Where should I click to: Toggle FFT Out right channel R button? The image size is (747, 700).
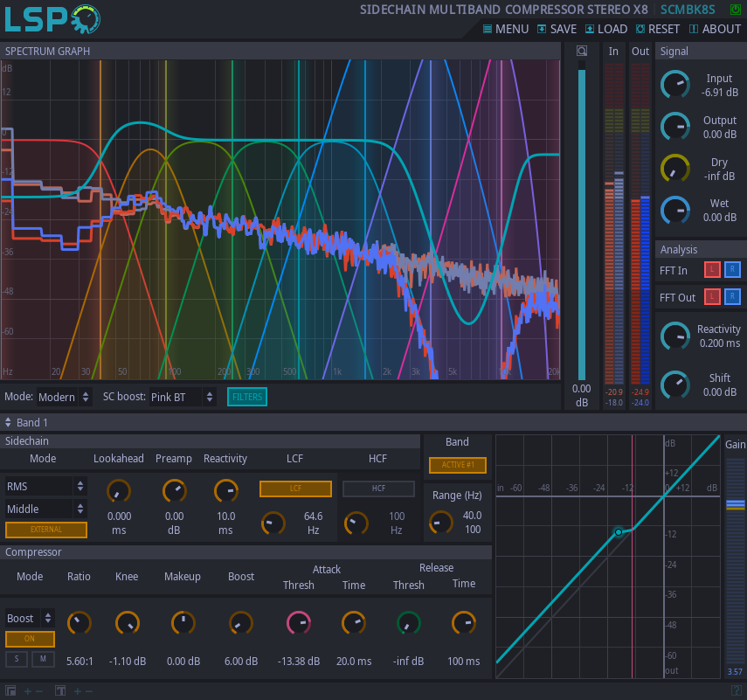tap(732, 297)
